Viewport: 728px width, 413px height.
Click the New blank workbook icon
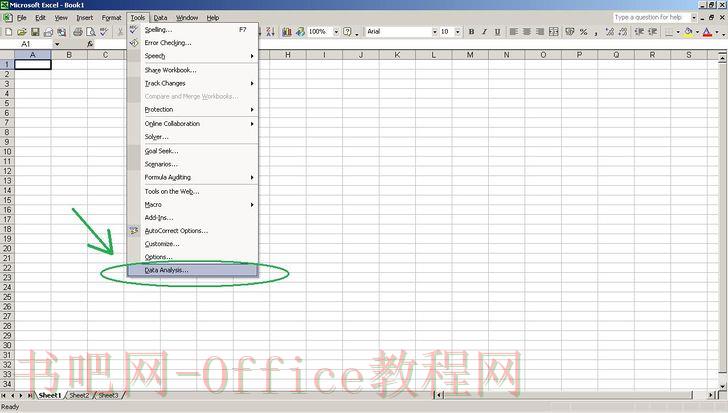pos(8,32)
